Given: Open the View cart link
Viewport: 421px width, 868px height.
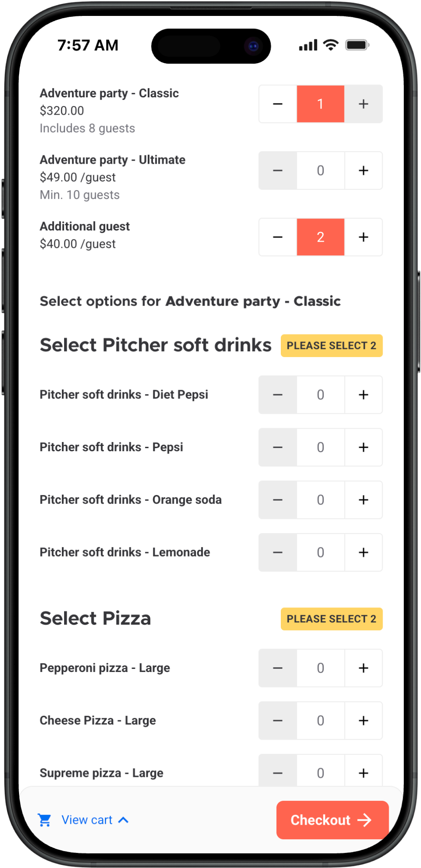Looking at the screenshot, I should coord(87,820).
